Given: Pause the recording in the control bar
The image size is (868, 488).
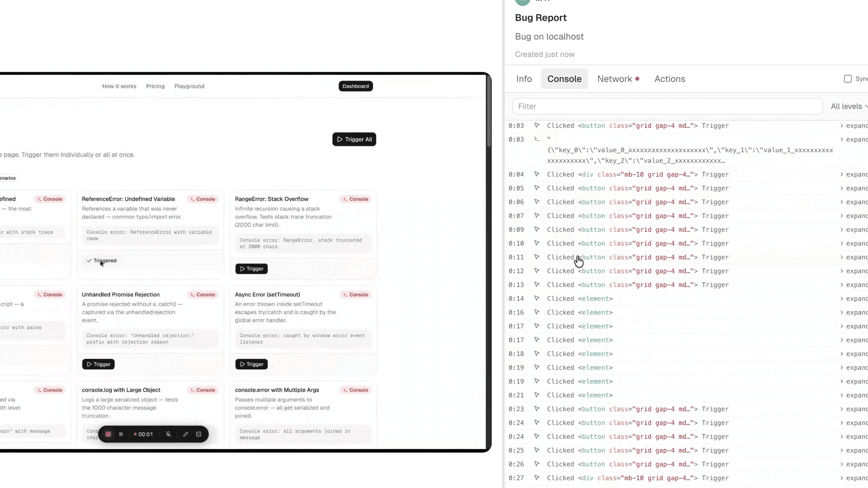Looking at the screenshot, I should (121, 434).
